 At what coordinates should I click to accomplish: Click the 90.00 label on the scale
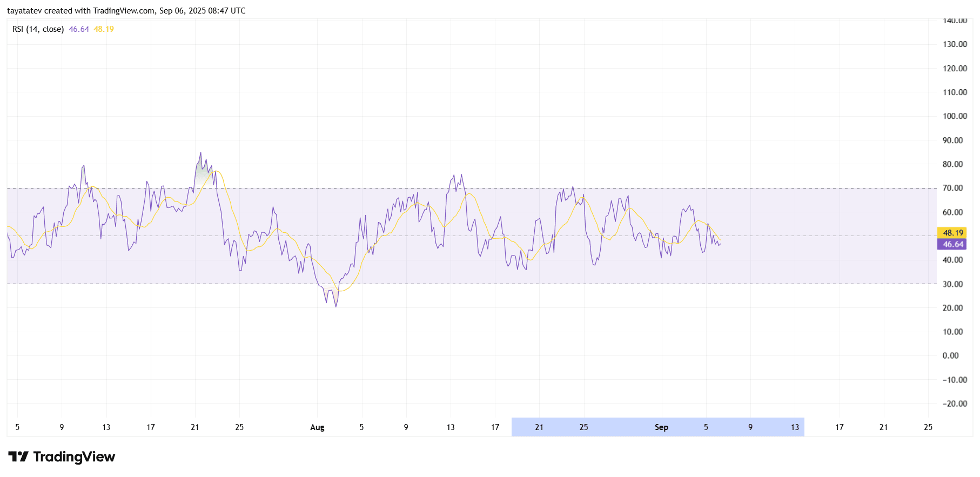(952, 140)
